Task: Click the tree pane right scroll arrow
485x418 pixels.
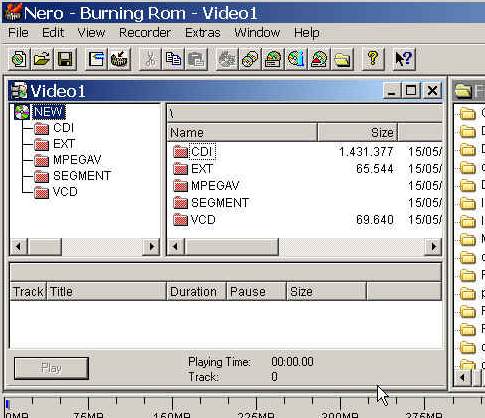Action: (151, 247)
